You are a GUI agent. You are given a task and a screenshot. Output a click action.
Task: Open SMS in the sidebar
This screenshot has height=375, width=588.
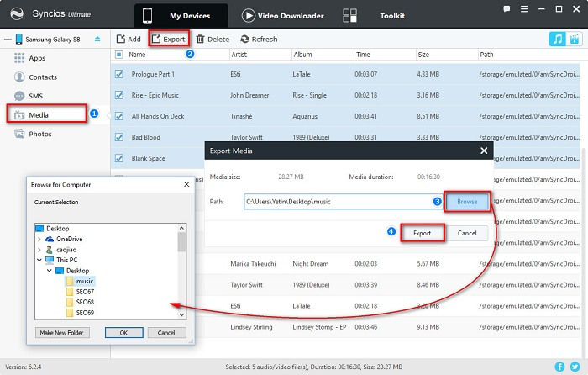35,96
